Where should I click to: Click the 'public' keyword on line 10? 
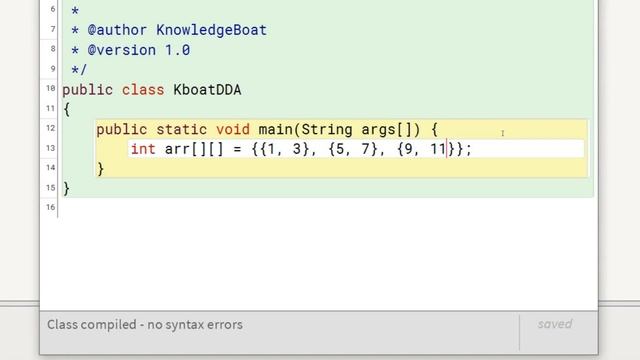coord(87,90)
